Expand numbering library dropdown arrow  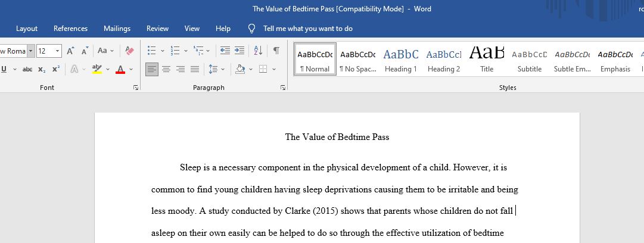[x=186, y=51]
